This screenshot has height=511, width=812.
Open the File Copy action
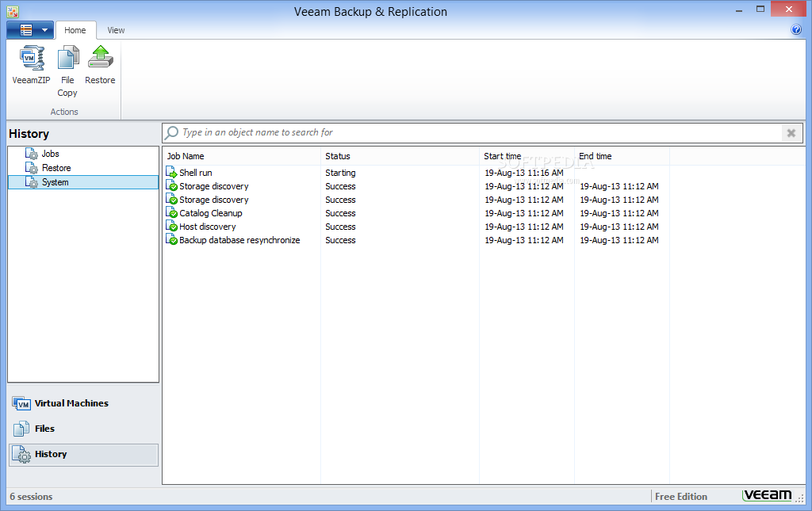pos(67,71)
